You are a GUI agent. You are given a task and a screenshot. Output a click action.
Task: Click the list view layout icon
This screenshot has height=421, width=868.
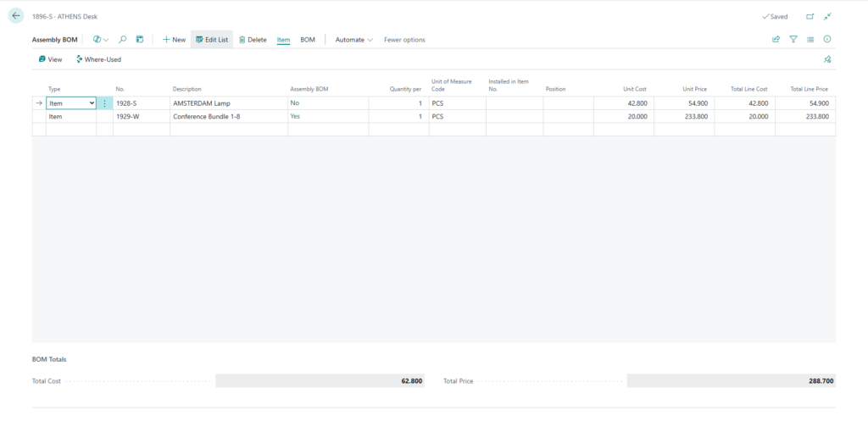click(x=810, y=40)
